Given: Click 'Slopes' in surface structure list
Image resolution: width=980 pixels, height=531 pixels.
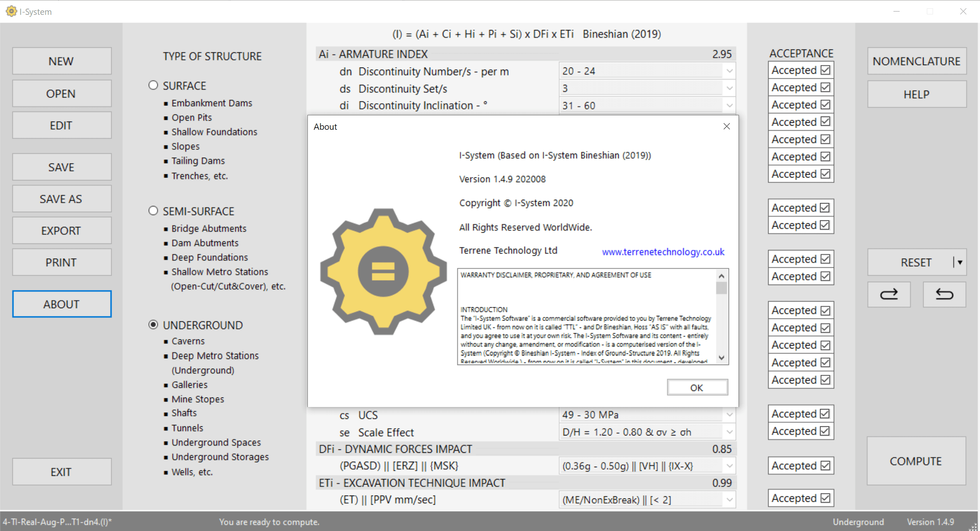Looking at the screenshot, I should coord(185,146).
